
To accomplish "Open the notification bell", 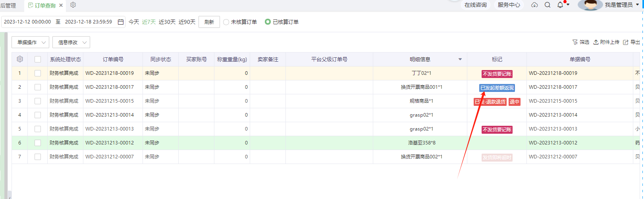I will [x=560, y=5].
